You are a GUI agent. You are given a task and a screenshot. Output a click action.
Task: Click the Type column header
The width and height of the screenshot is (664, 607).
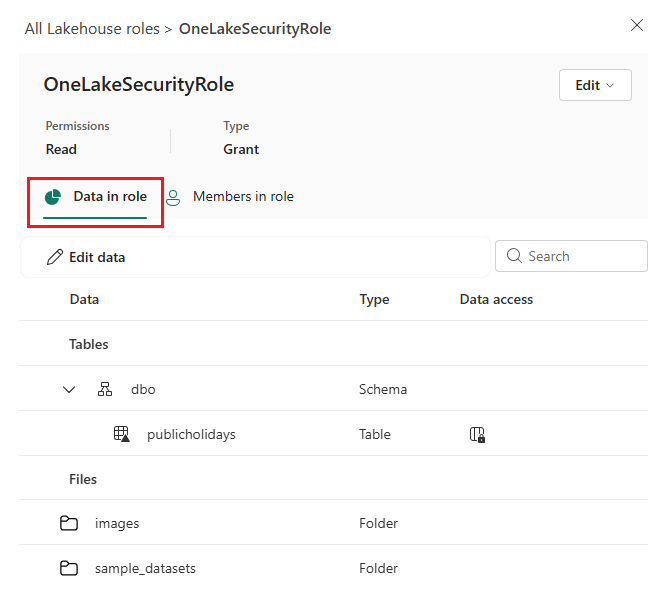(374, 299)
